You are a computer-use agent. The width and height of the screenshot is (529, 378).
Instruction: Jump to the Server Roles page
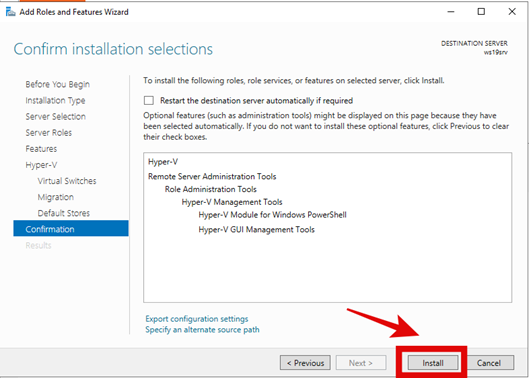coord(49,133)
